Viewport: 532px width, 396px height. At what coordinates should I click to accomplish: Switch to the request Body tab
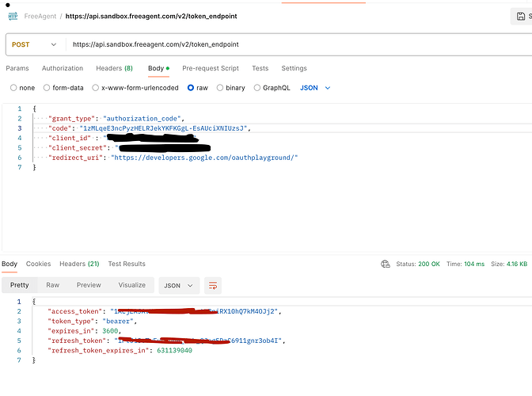[158, 68]
